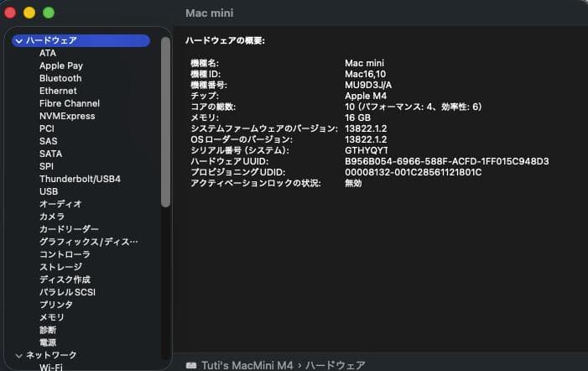
Task: Select PCI in the hardware list
Action: coord(47,128)
